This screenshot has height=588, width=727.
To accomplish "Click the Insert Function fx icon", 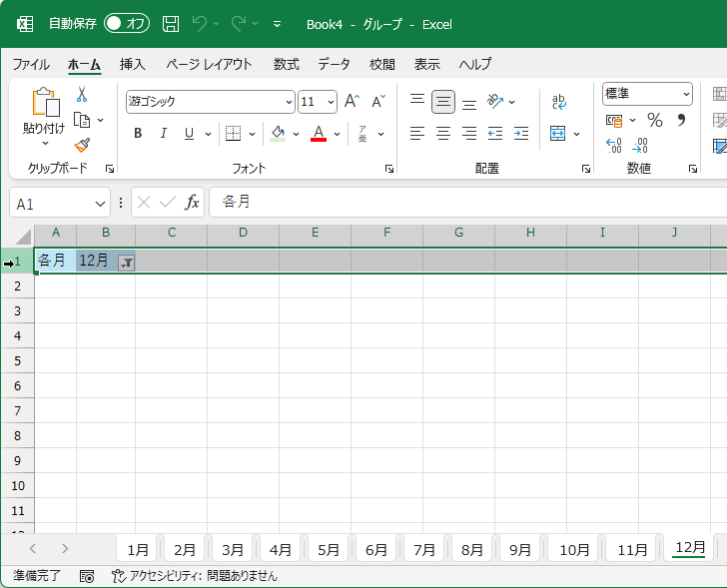I will [x=192, y=202].
